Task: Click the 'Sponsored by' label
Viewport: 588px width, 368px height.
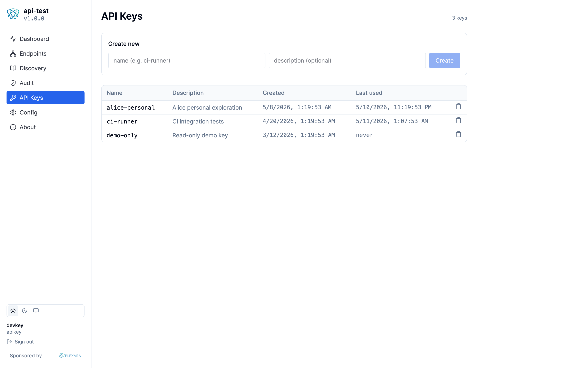Action: [x=26, y=356]
